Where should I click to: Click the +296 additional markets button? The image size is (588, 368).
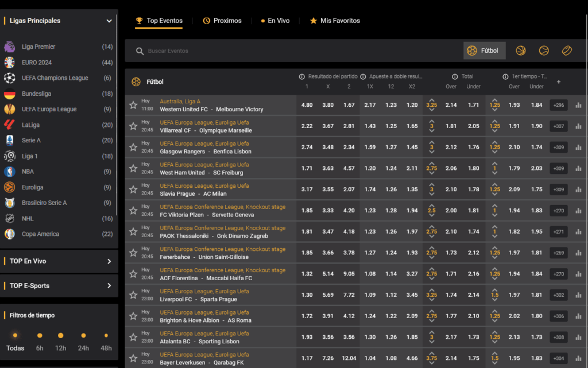[558, 104]
